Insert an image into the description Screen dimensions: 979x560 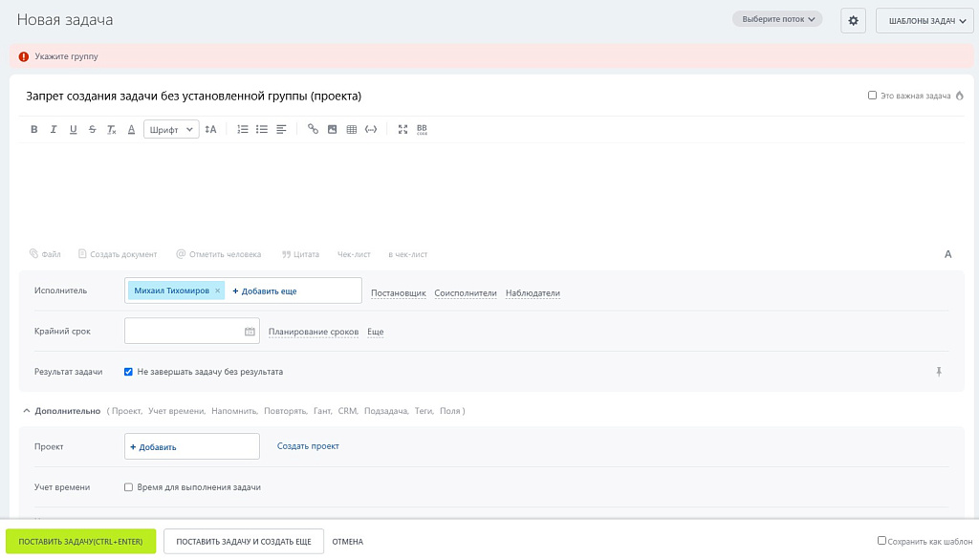(x=332, y=129)
